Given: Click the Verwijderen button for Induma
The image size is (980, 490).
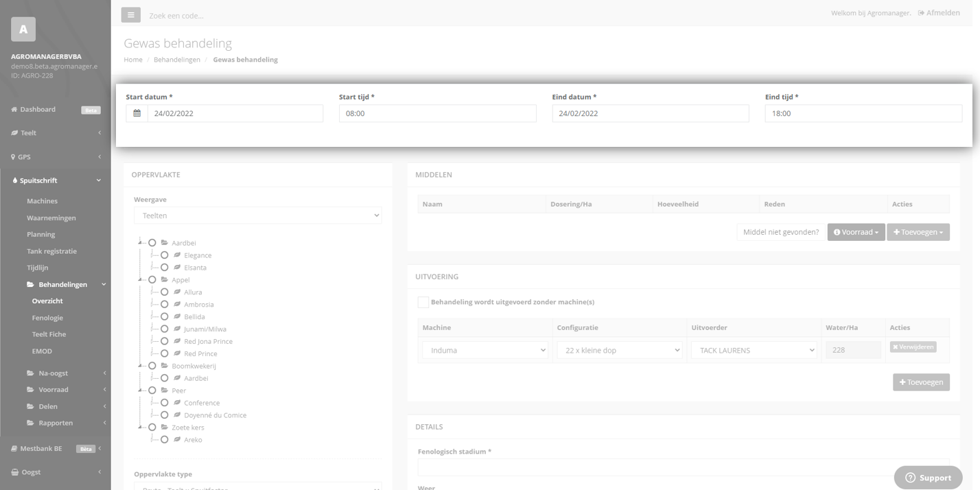Looking at the screenshot, I should (913, 347).
